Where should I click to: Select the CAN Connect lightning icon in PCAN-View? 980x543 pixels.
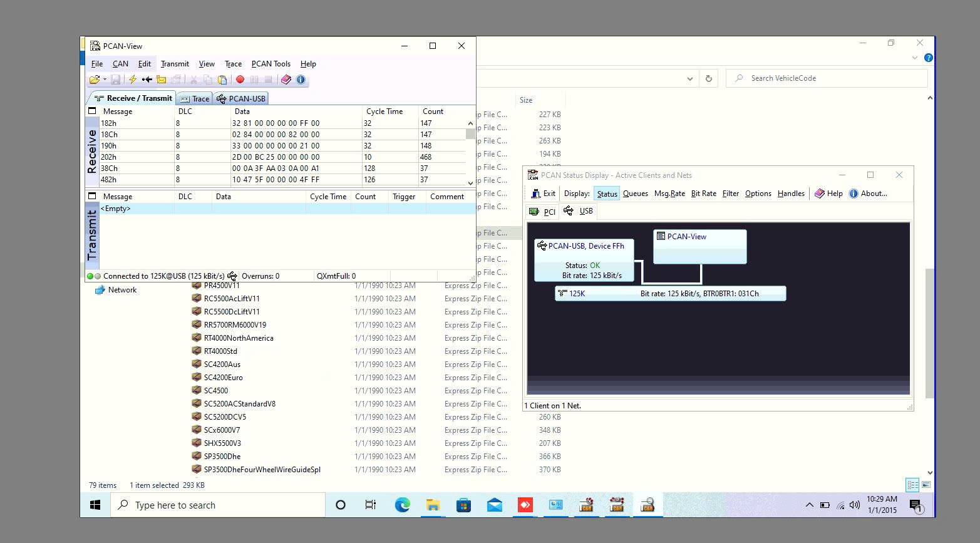click(x=133, y=80)
